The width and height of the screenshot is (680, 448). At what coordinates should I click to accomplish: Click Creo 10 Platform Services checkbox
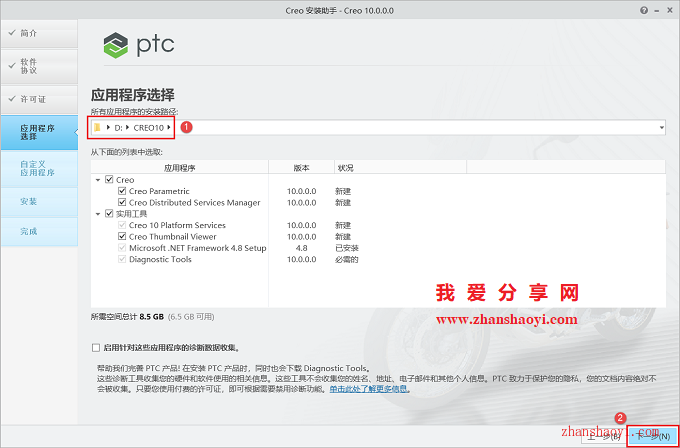pos(122,225)
